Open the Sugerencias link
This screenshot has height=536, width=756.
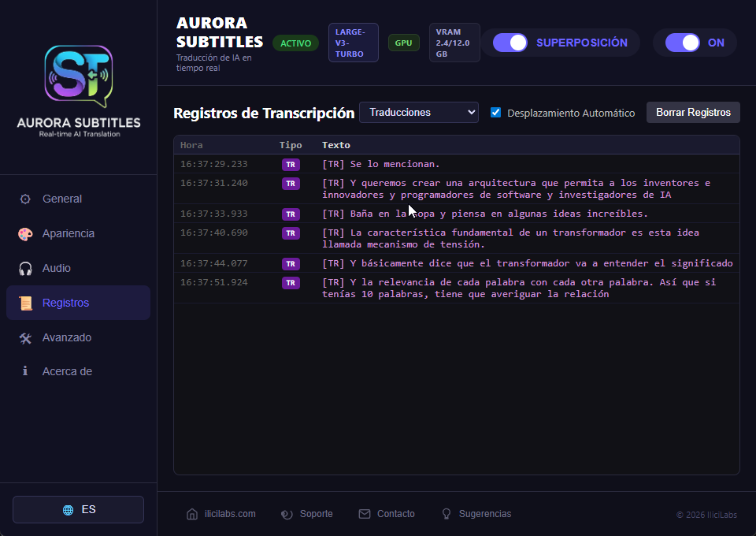[476, 514]
